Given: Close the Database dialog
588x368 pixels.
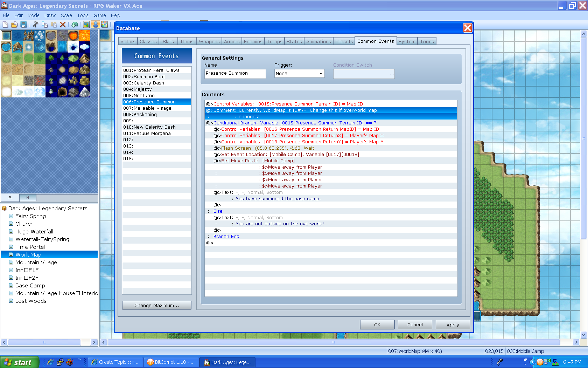Looking at the screenshot, I should pyautogui.click(x=468, y=28).
